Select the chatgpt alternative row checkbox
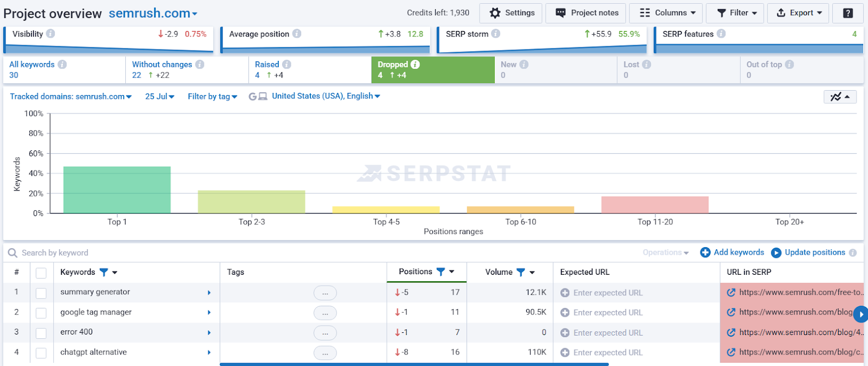Image resolution: width=868 pixels, height=366 pixels. point(41,353)
